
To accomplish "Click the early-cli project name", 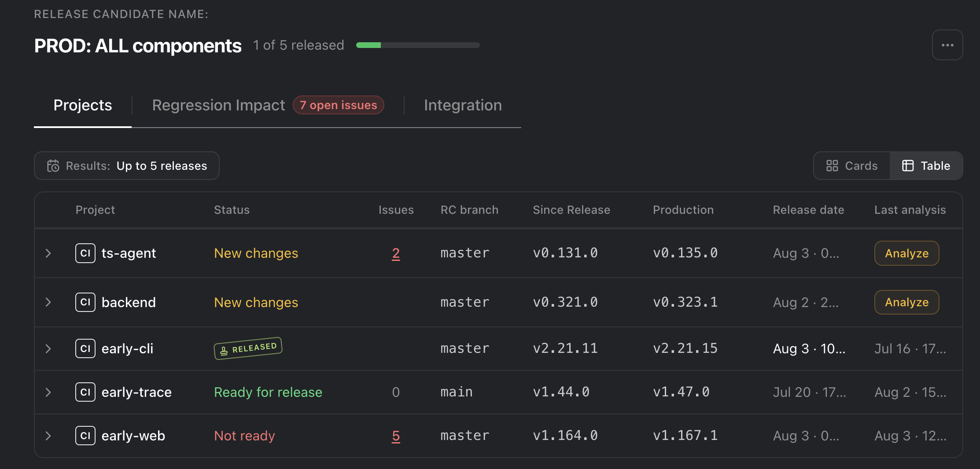I will (x=127, y=348).
